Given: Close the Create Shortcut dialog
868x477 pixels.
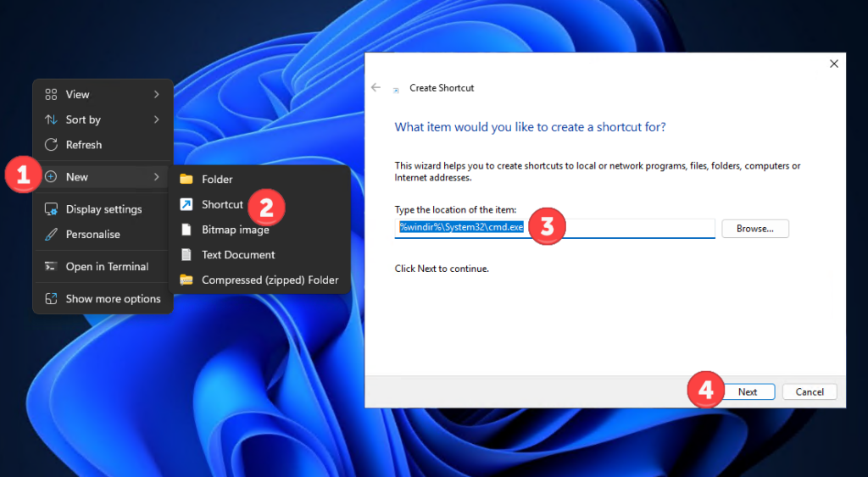Looking at the screenshot, I should point(834,64).
